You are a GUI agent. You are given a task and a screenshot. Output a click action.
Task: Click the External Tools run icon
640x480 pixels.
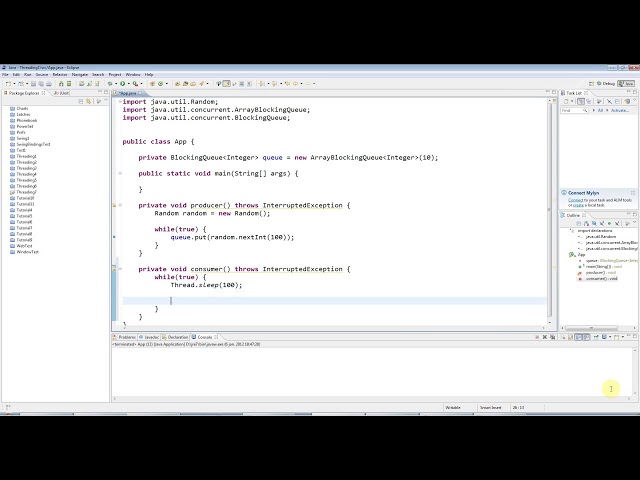(135, 84)
